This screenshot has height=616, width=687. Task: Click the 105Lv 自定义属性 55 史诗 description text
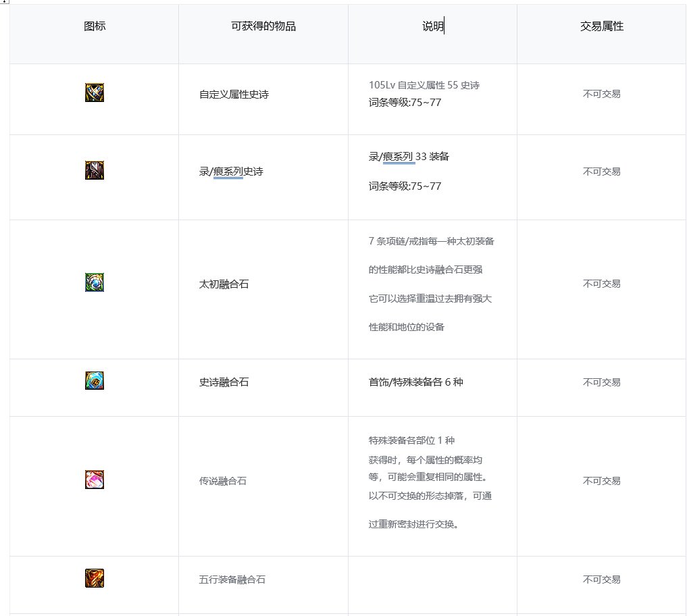pyautogui.click(x=424, y=85)
